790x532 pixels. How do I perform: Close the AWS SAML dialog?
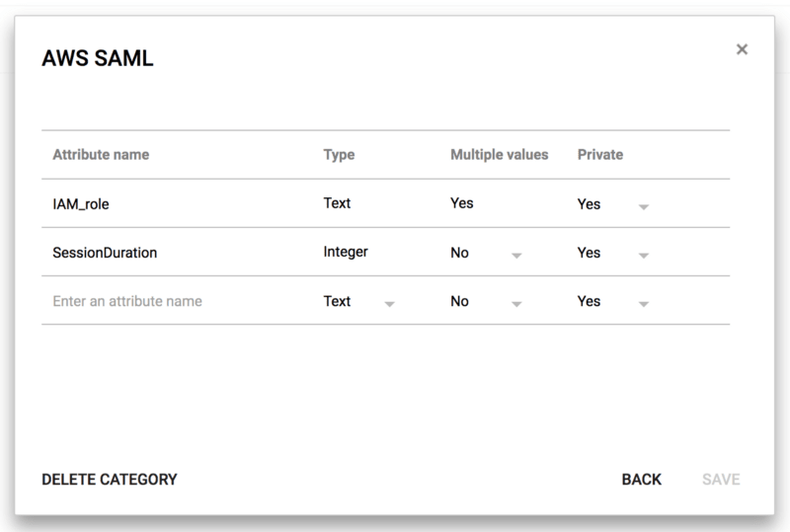pos(742,49)
